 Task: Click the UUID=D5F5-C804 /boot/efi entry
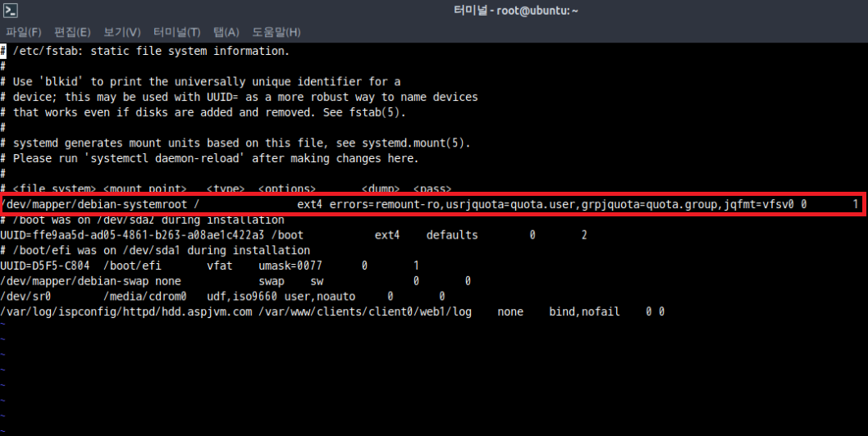[82, 266]
